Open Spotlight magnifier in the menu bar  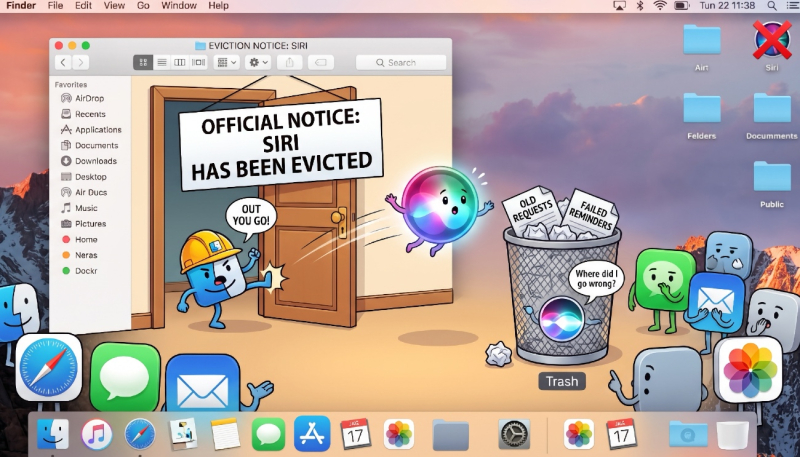(772, 6)
